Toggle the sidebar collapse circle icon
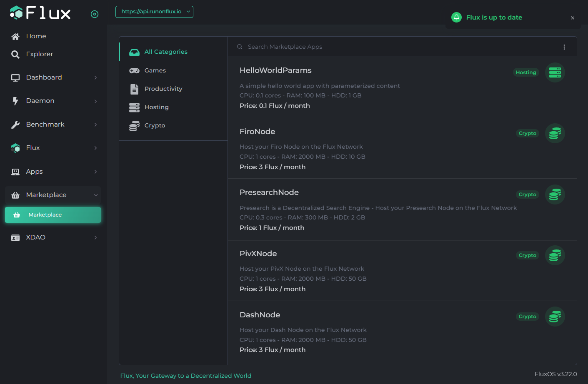This screenshot has width=588, height=384. 95,14
